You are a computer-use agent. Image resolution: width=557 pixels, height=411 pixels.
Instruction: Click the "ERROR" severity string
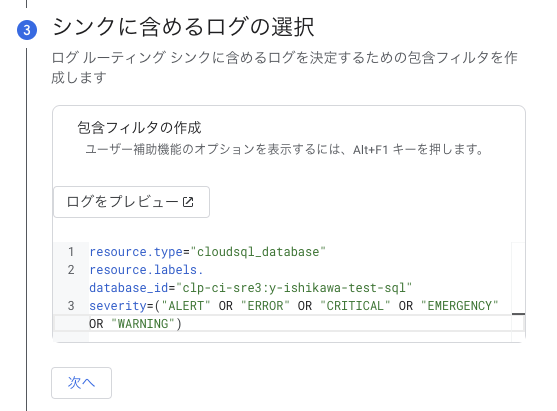pos(265,306)
